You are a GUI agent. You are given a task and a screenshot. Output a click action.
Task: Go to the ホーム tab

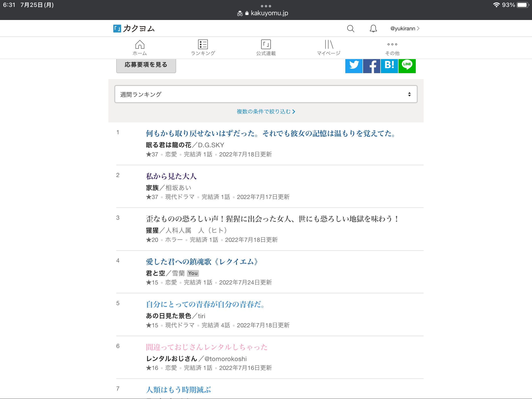[x=140, y=48]
